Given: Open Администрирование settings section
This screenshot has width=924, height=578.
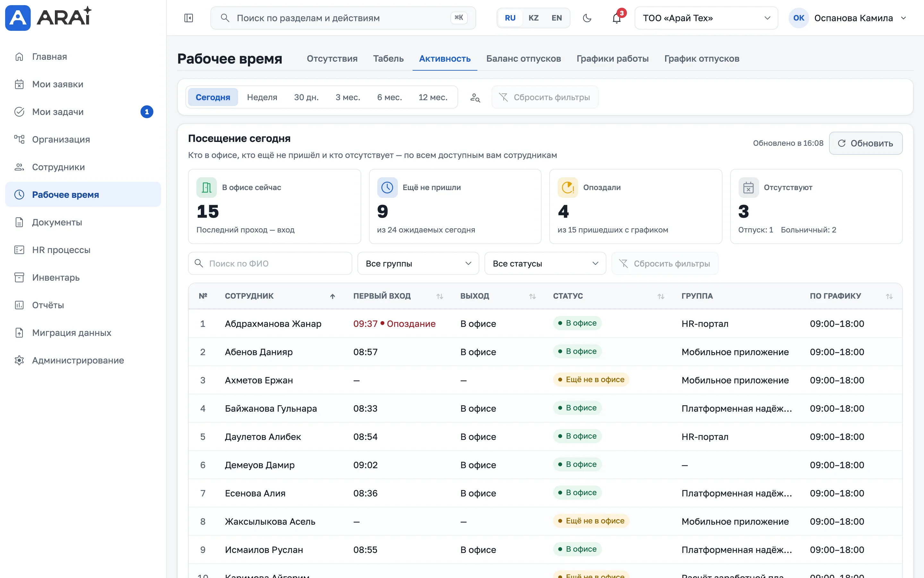Looking at the screenshot, I should click(x=83, y=360).
